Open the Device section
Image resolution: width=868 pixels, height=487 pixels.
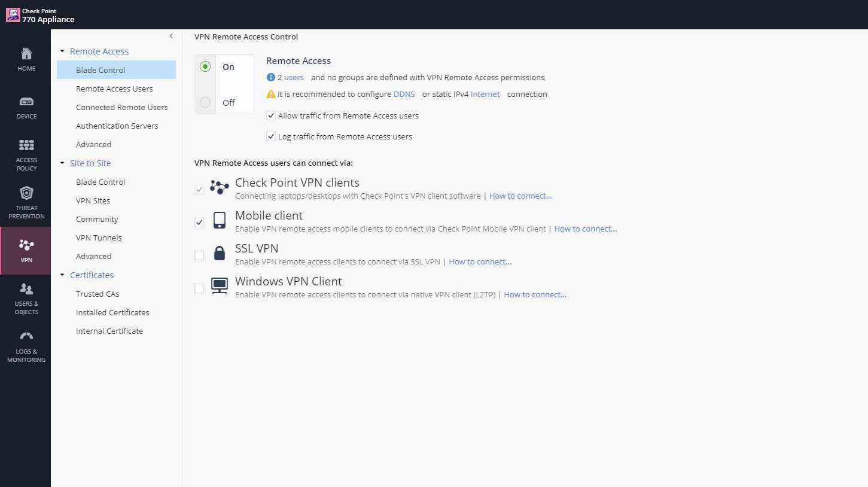click(26, 107)
